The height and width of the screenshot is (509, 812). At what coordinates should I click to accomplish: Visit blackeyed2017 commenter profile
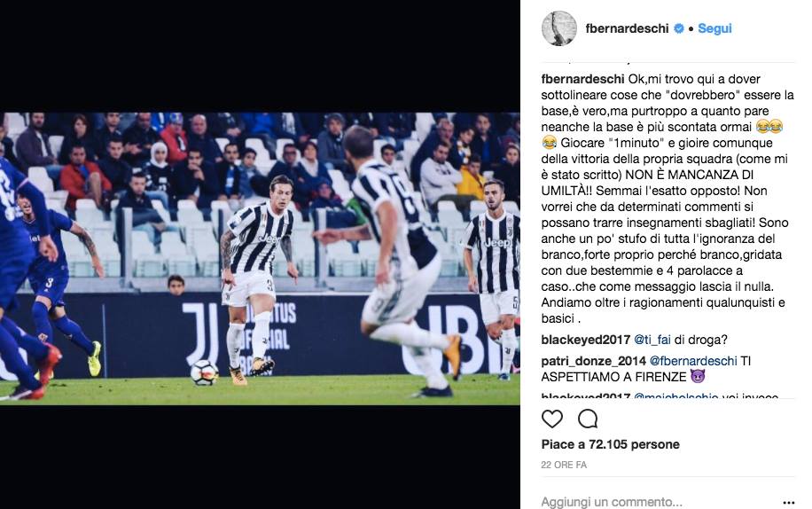[586, 340]
